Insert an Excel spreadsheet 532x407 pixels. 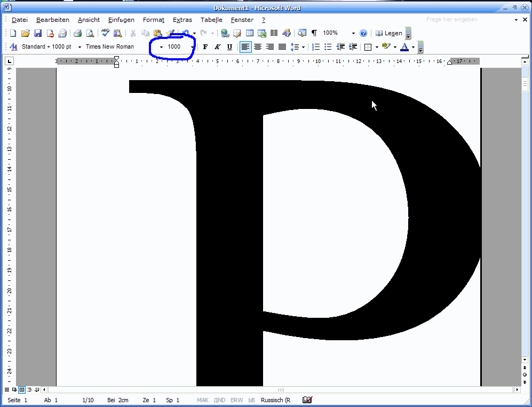coord(262,33)
